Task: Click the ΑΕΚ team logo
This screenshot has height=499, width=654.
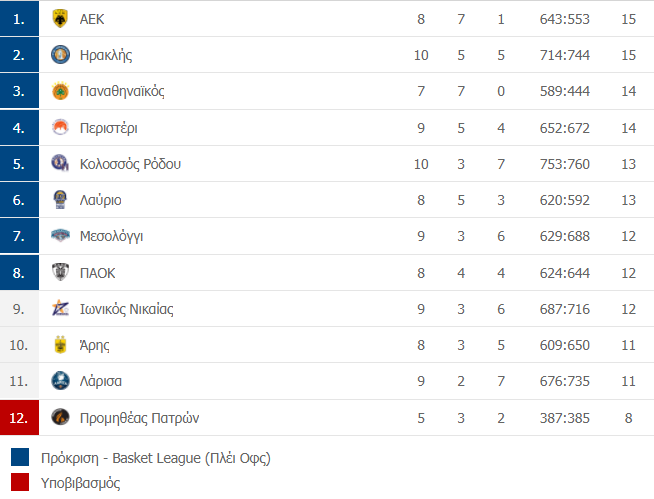Action: click(60, 19)
